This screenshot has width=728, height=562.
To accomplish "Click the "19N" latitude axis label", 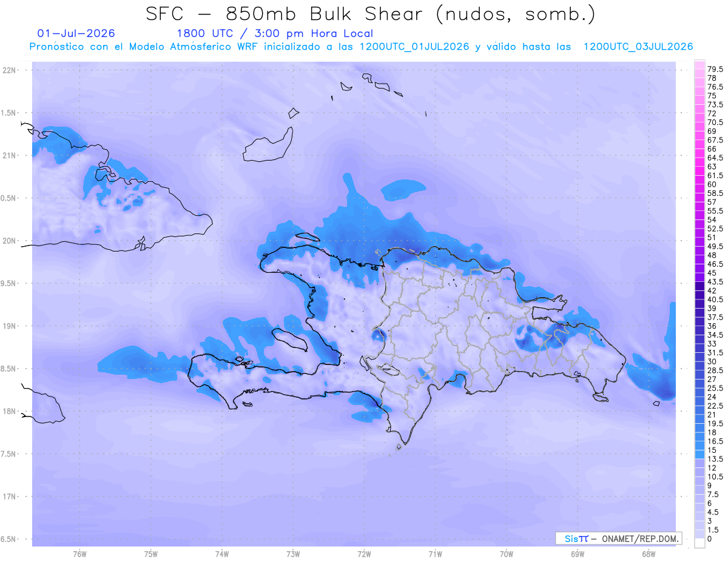I will 8,326.
